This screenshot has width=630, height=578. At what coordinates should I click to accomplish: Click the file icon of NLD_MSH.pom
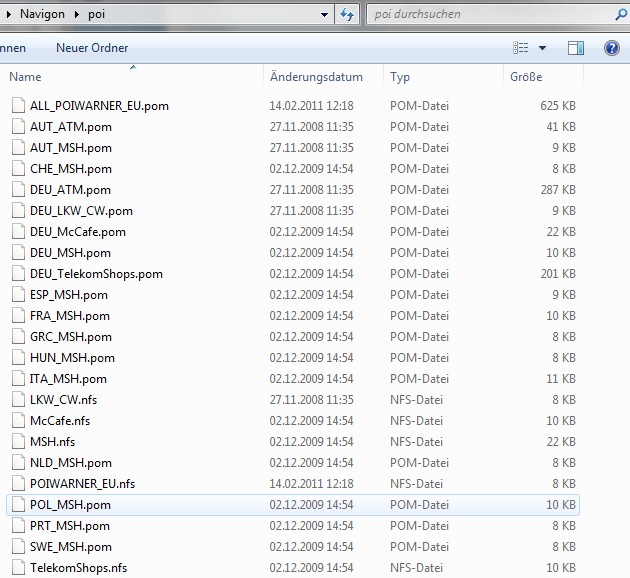click(18, 463)
